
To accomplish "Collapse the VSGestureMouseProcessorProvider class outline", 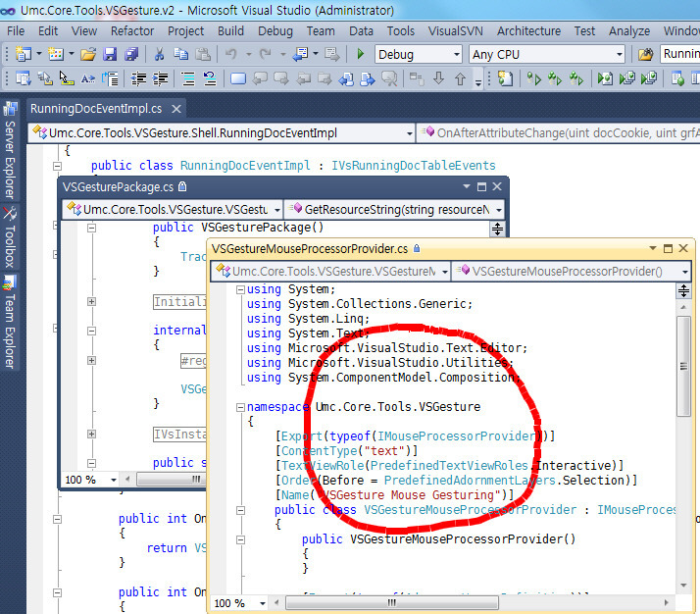I will tap(240, 510).
